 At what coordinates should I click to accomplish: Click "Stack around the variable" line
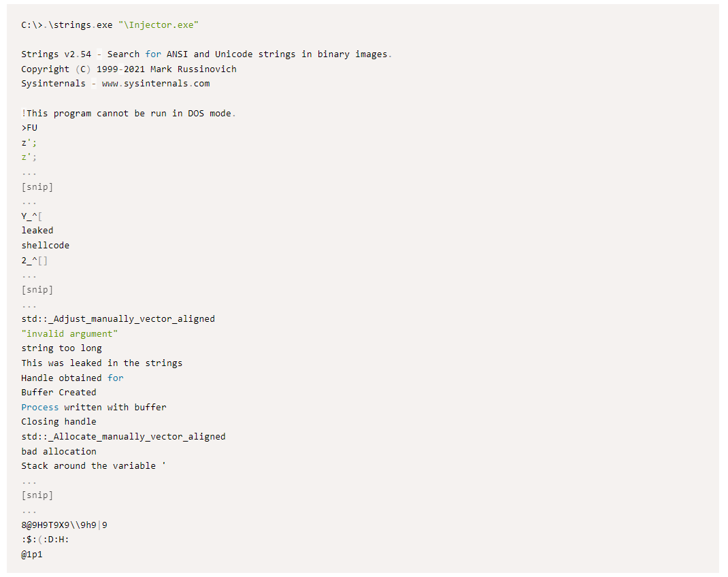pos(93,465)
